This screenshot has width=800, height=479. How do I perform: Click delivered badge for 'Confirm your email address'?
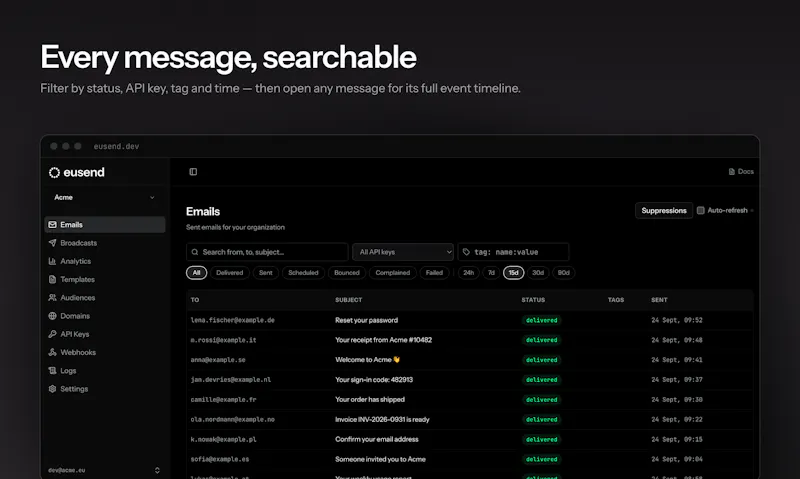(541, 440)
